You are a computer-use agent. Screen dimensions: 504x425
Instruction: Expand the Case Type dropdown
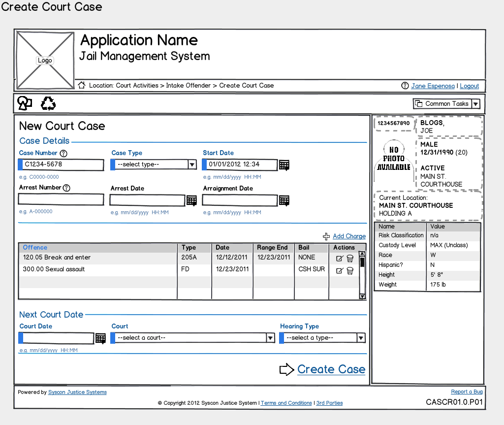(x=192, y=164)
